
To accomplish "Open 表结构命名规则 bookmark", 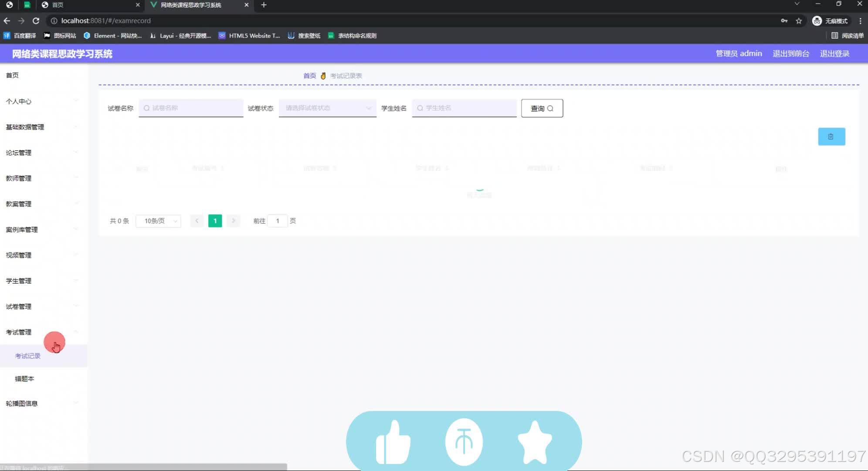I will (352, 36).
